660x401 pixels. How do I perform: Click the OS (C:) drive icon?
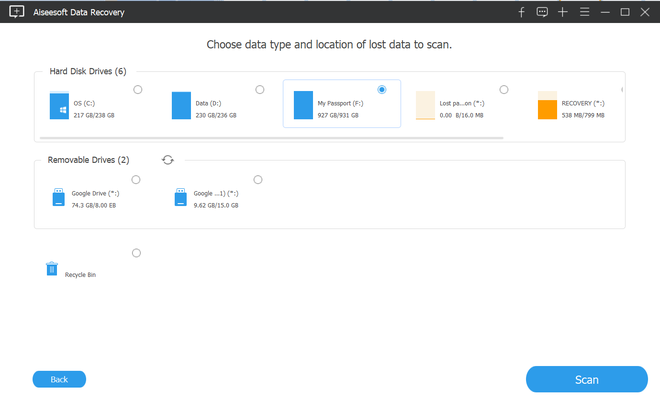pyautogui.click(x=59, y=105)
